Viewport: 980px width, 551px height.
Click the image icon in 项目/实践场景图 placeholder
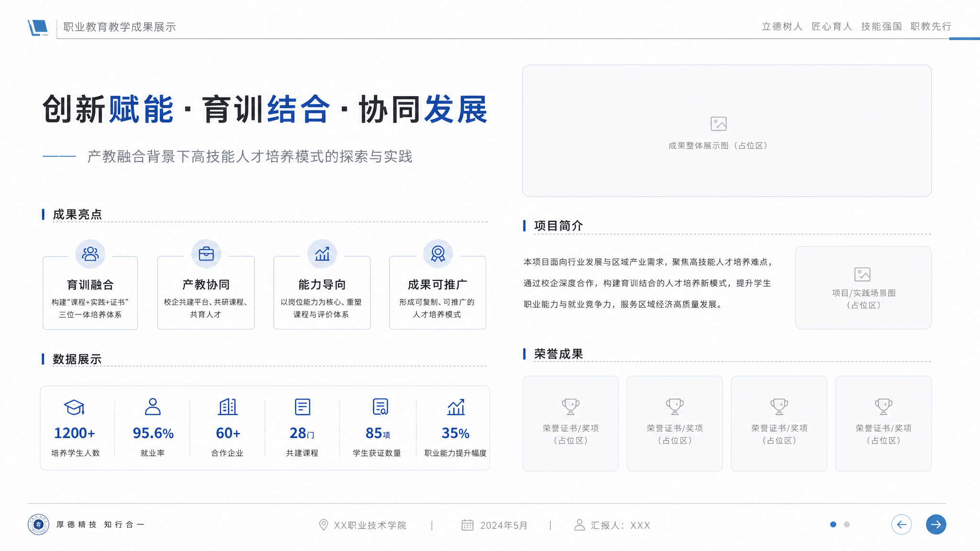click(862, 274)
